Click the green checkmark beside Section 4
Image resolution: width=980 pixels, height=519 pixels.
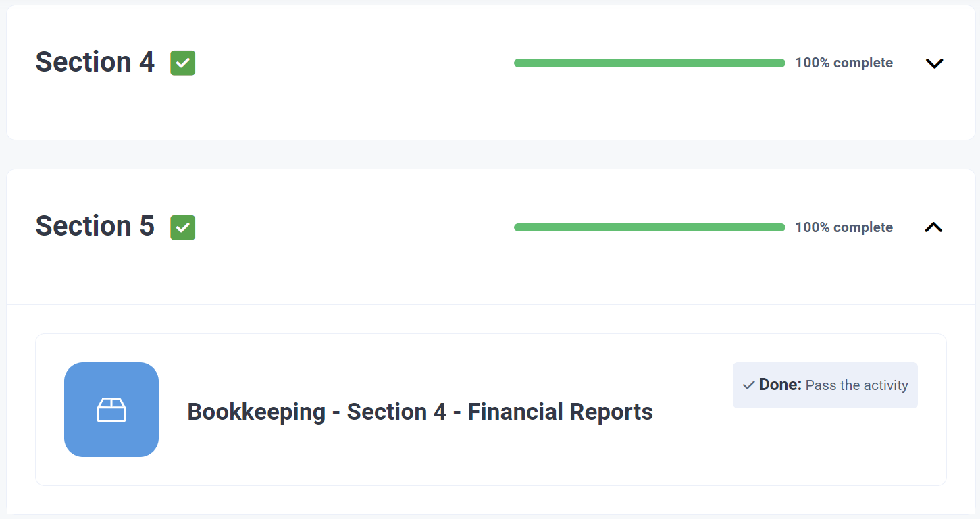182,63
